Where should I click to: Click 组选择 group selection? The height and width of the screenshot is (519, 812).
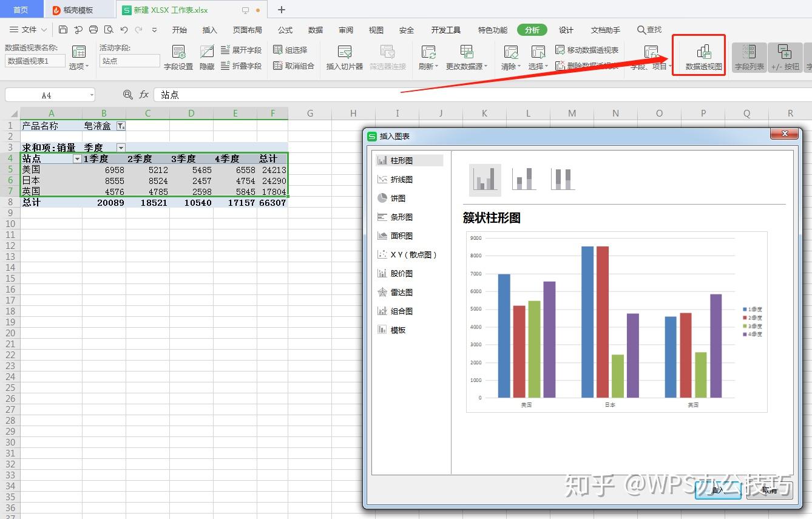click(x=290, y=50)
